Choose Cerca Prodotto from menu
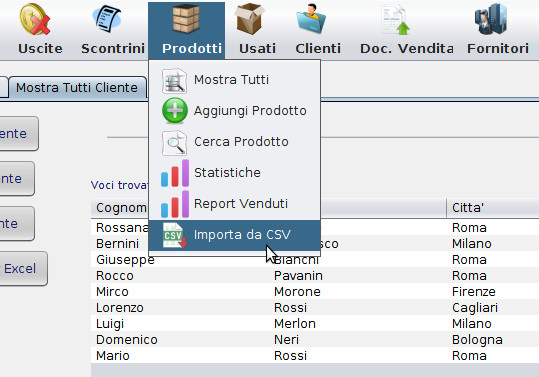The width and height of the screenshot is (539, 377). coord(234,142)
